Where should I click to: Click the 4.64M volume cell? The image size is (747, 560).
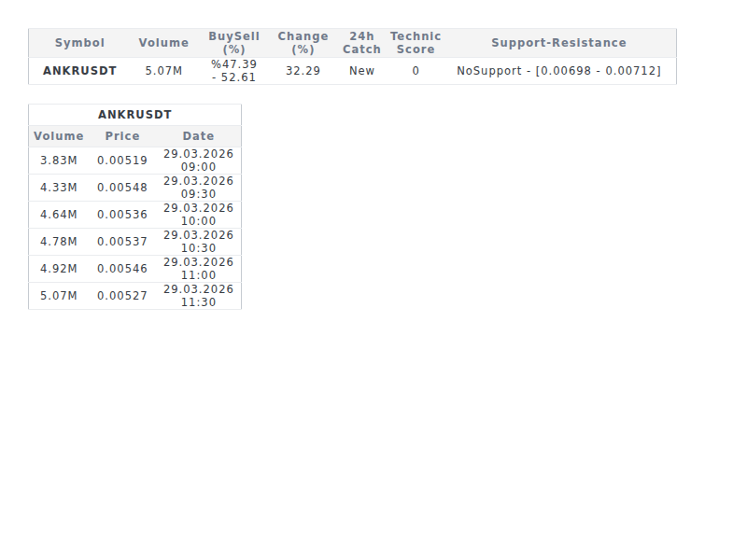pyautogui.click(x=59, y=215)
